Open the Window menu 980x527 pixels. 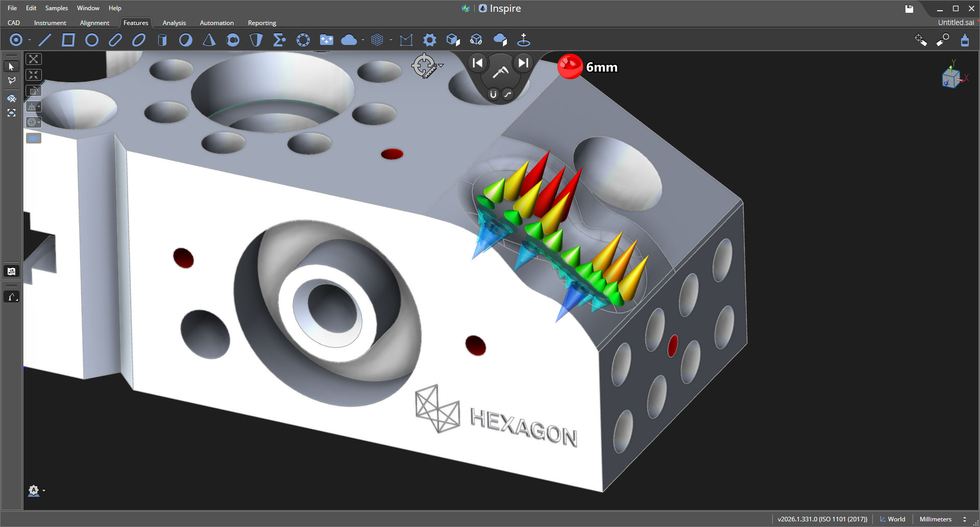pyautogui.click(x=88, y=8)
